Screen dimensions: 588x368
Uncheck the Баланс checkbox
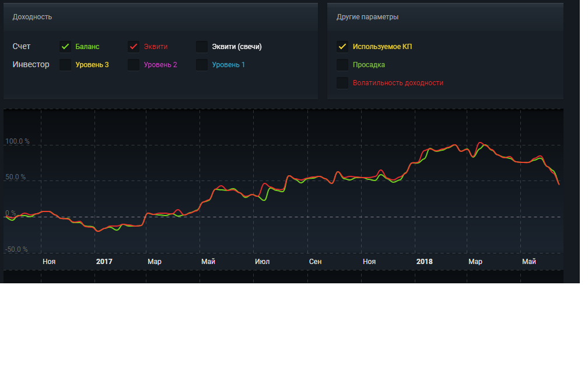pos(65,47)
